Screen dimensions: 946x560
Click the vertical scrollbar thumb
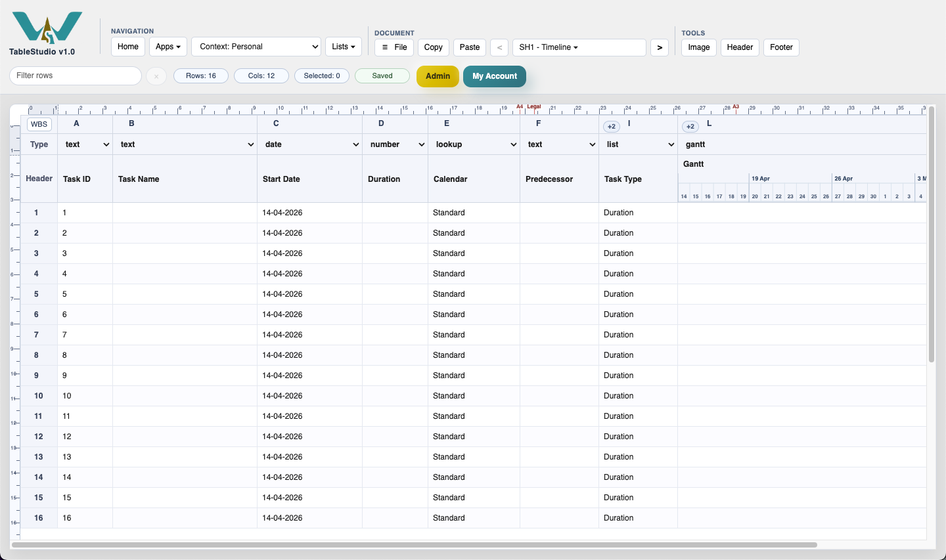[x=932, y=235]
